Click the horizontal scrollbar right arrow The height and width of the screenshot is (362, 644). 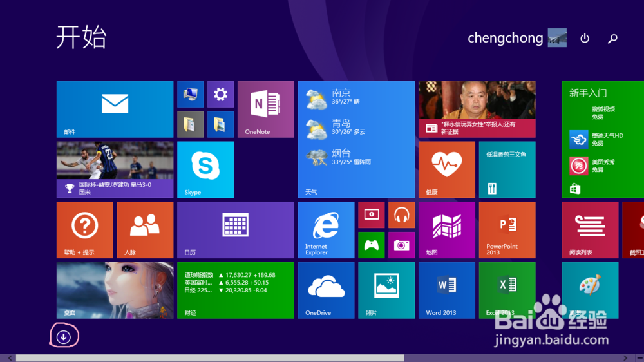point(625,358)
